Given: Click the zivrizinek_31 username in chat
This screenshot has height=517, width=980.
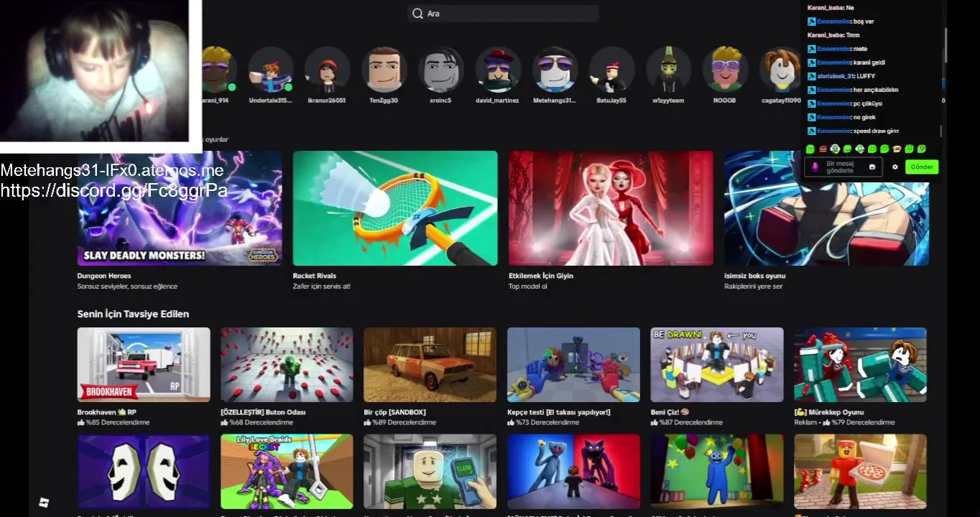Looking at the screenshot, I should click(836, 76).
